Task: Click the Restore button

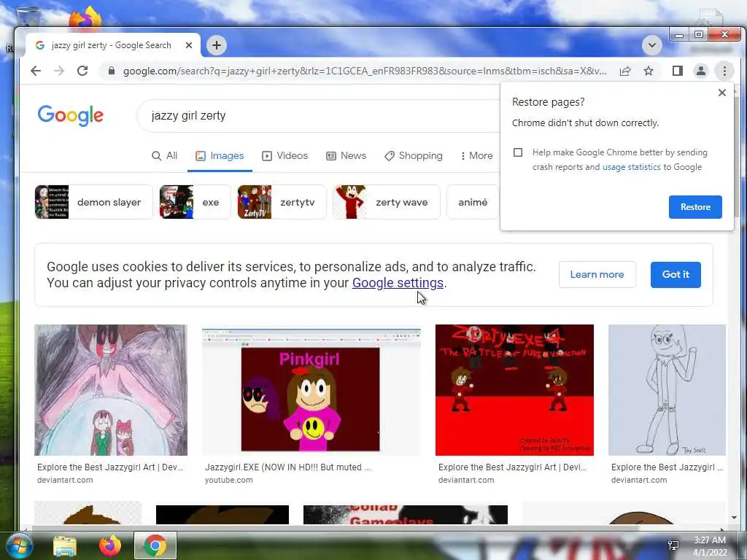Action: click(695, 207)
